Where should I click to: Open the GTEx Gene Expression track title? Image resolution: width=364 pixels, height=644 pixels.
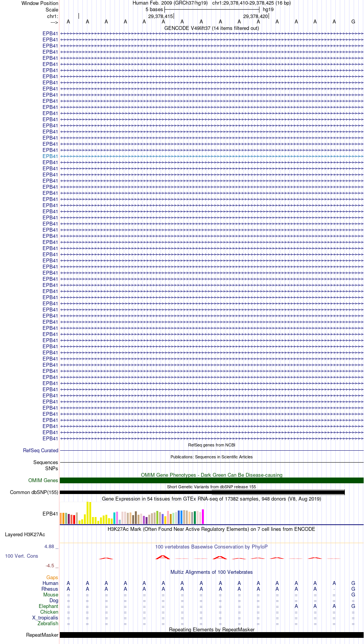click(x=212, y=499)
